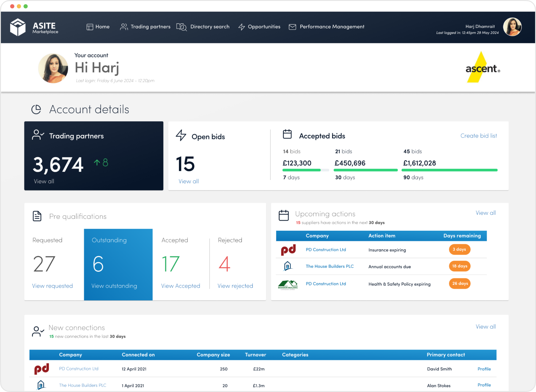Select the Outstanding pre qualifications panel
The height and width of the screenshot is (392, 536).
[118, 264]
